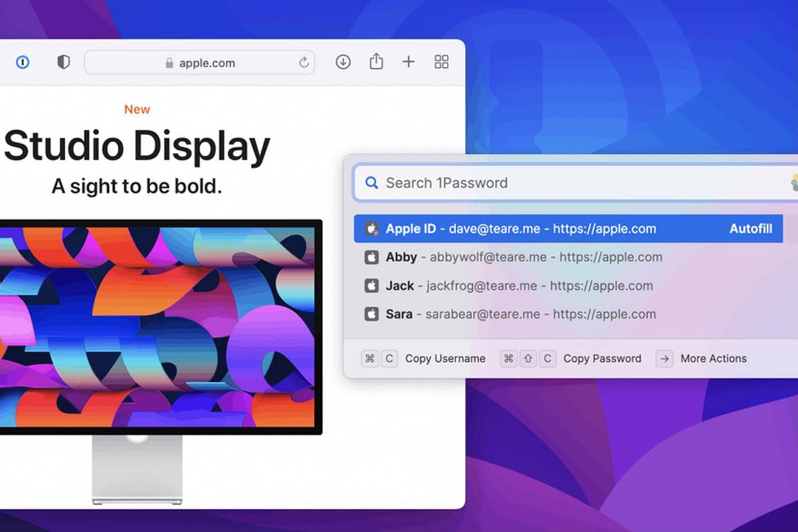798x532 pixels.
Task: Open the Downloads icon in Safari toolbar
Action: coord(343,62)
